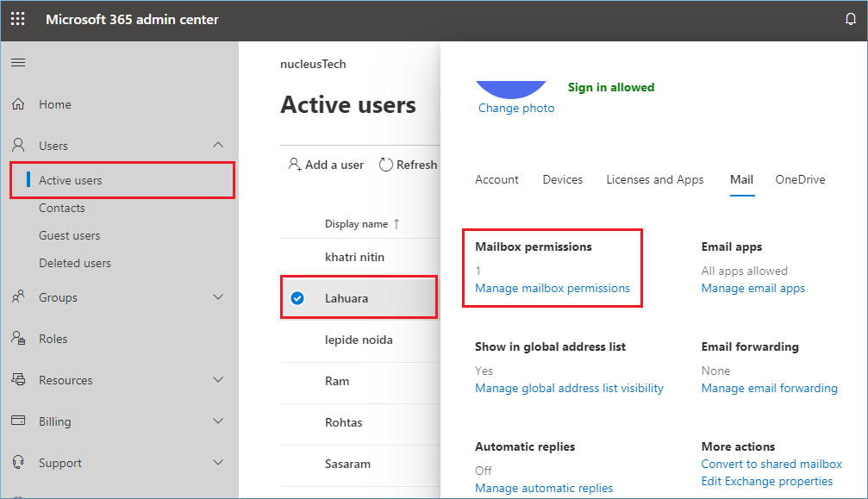Click the notification bell icon

pyautogui.click(x=851, y=19)
